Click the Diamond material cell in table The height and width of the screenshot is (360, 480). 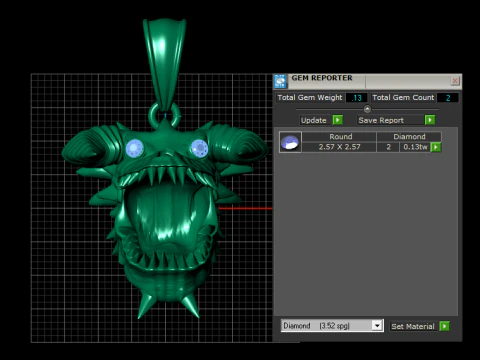[409, 137]
